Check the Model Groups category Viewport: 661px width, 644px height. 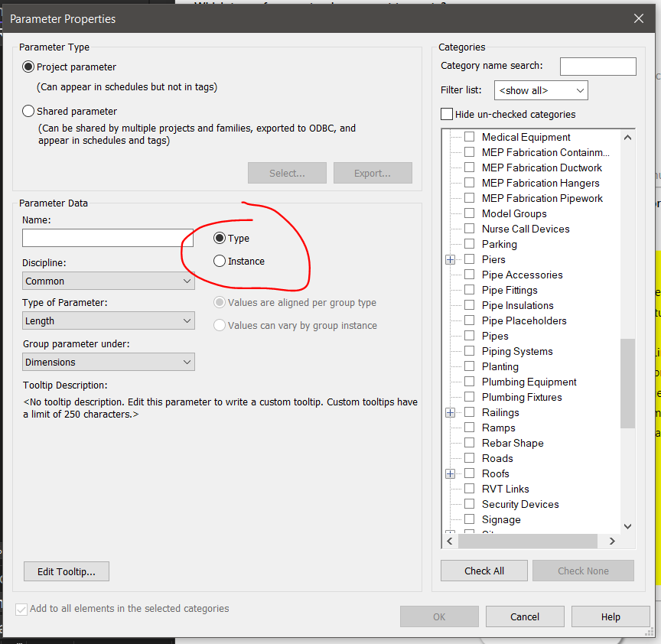[x=469, y=213]
